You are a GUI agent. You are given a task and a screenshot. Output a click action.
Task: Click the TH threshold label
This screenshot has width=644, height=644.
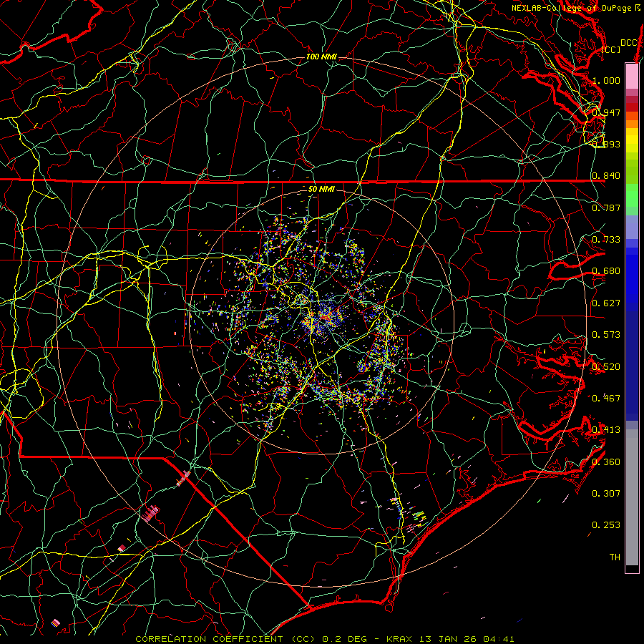(x=615, y=557)
